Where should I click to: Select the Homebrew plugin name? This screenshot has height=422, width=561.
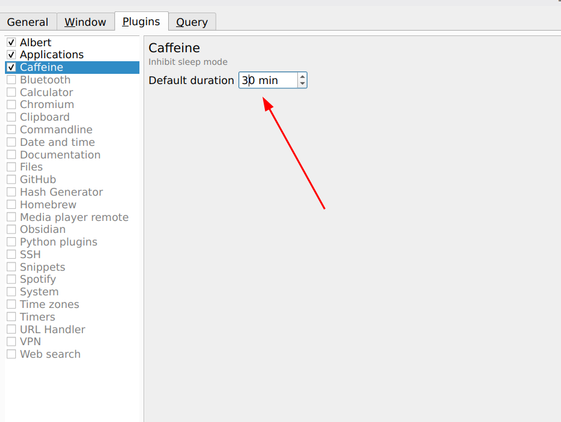48,204
